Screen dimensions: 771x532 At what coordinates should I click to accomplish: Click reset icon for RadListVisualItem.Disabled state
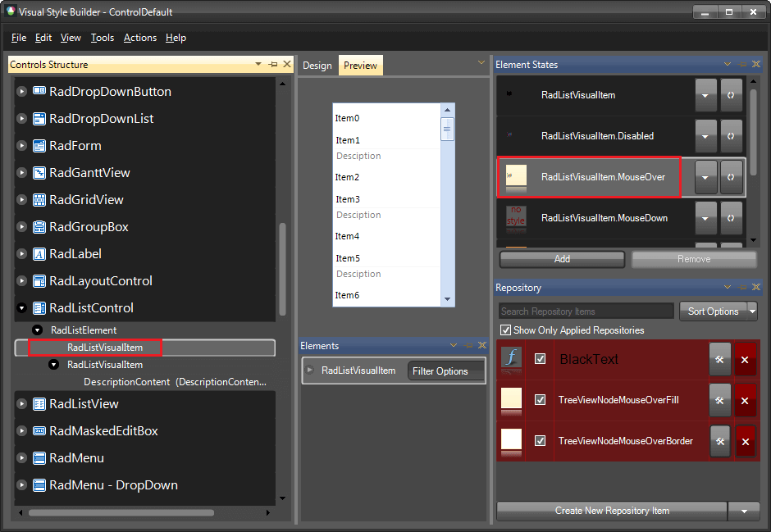pos(731,136)
